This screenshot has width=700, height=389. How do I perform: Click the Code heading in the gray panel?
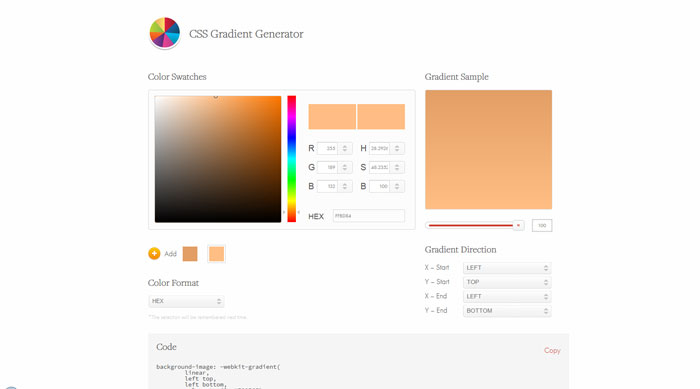(x=166, y=347)
